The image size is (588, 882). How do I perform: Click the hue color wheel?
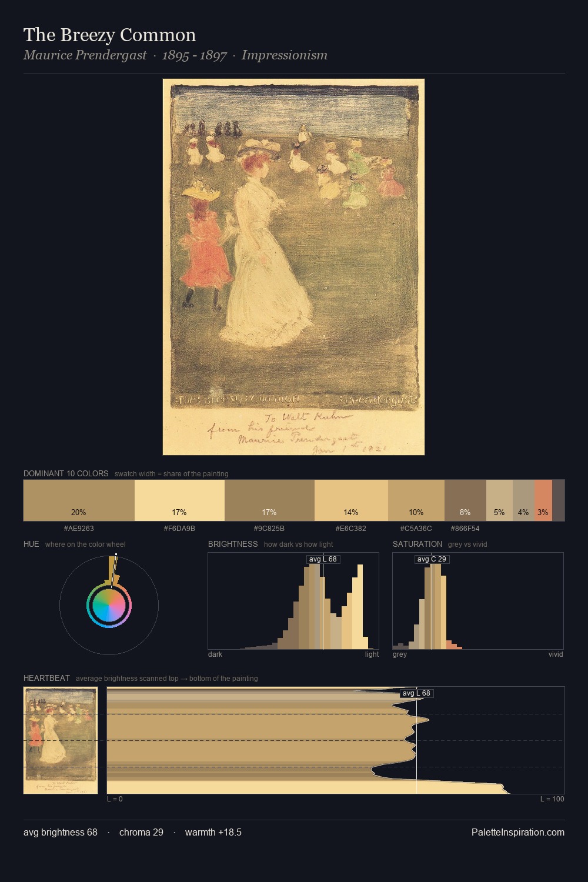point(109,605)
